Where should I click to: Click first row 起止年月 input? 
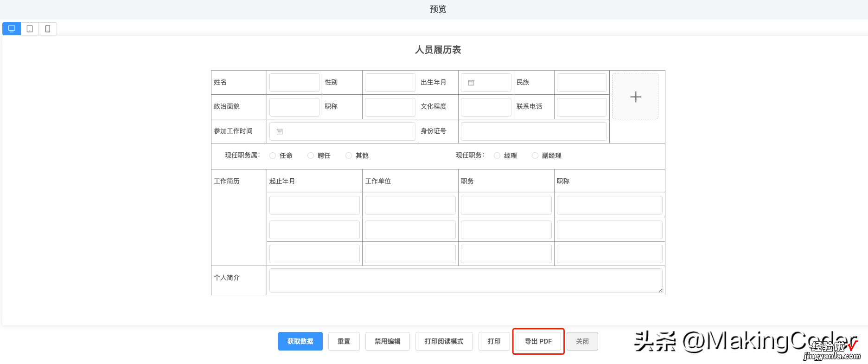pyautogui.click(x=314, y=205)
